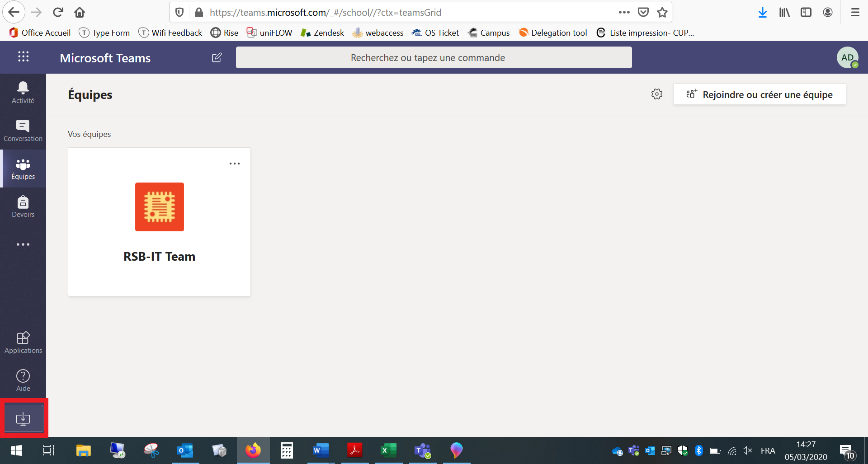Open OS Ticket bookmark
Image resolution: width=868 pixels, height=464 pixels.
[435, 33]
